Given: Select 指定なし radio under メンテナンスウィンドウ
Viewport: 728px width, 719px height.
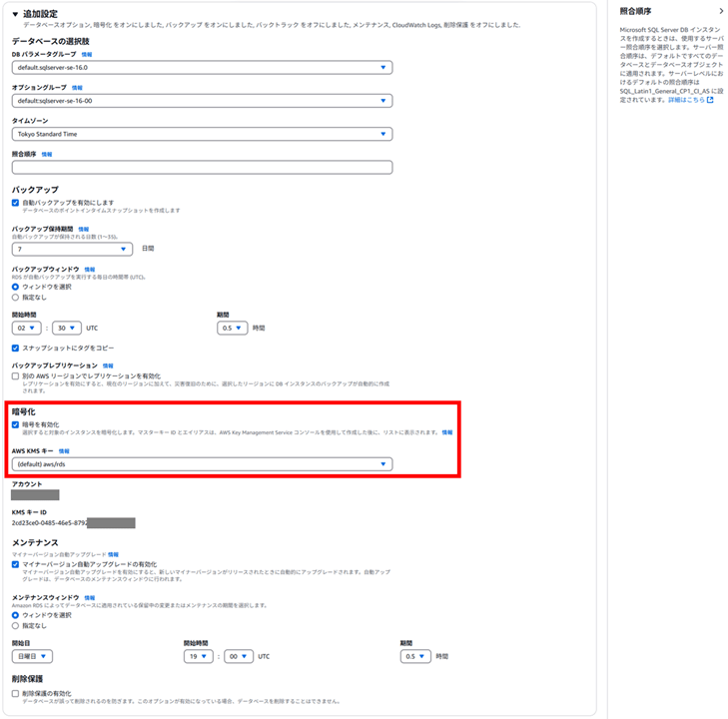Looking at the screenshot, I should [15, 626].
